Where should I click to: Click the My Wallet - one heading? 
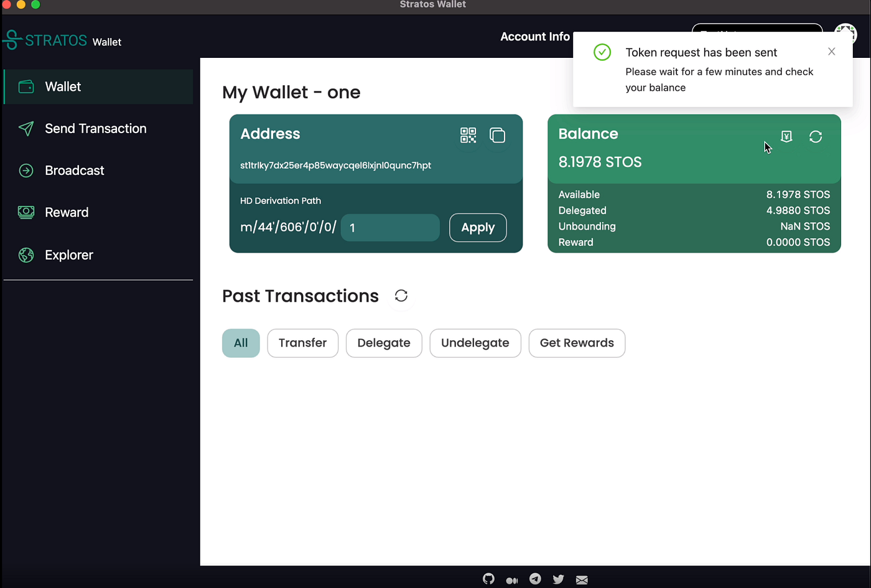[x=291, y=93]
